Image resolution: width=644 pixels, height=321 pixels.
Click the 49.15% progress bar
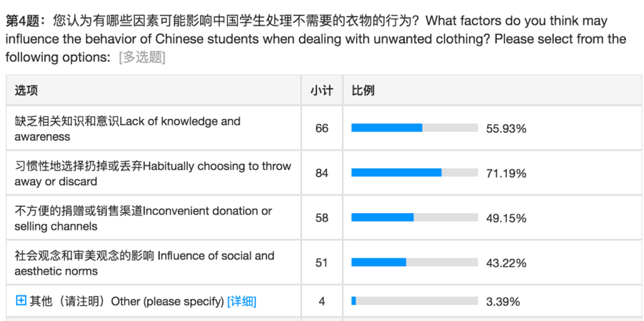click(x=414, y=218)
